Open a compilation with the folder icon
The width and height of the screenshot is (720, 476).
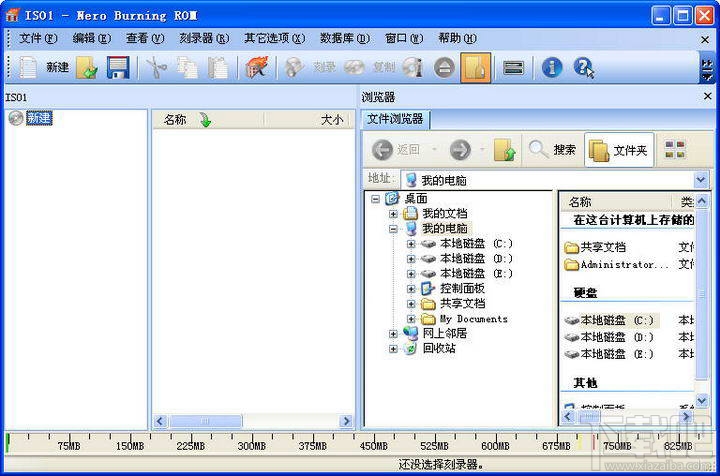point(86,68)
